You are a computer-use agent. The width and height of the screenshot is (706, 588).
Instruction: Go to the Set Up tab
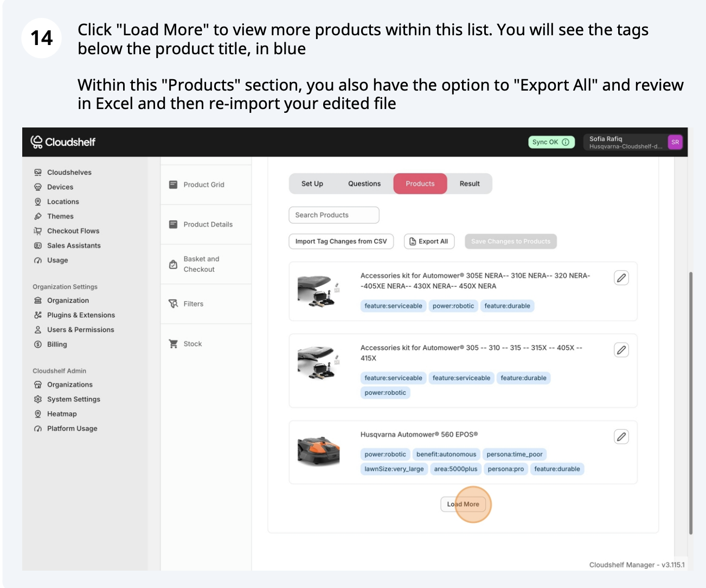(312, 184)
